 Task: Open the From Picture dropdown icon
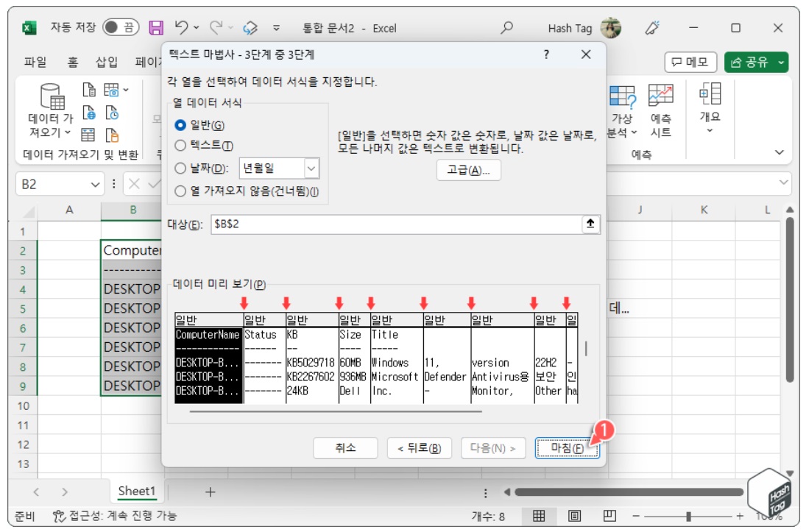(x=116, y=90)
